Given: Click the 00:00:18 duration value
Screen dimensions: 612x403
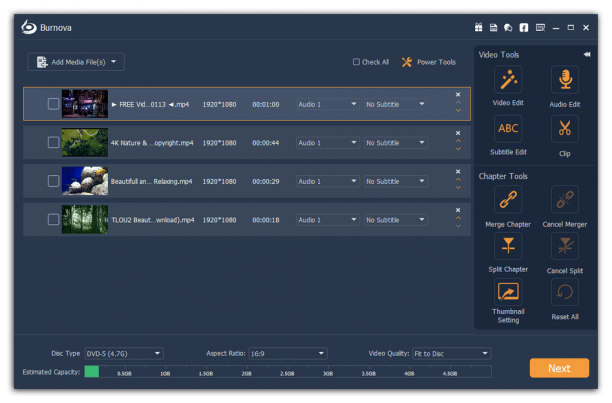Looking at the screenshot, I should coord(265,220).
